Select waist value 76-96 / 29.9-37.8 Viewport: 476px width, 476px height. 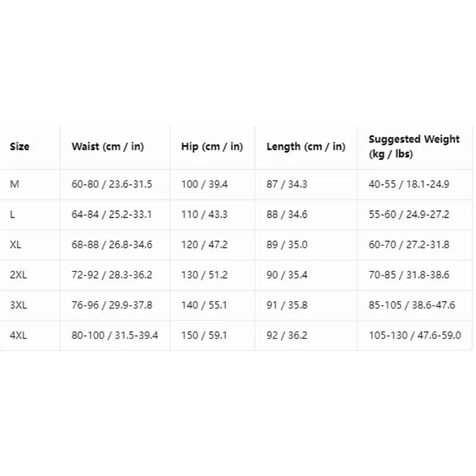click(112, 305)
